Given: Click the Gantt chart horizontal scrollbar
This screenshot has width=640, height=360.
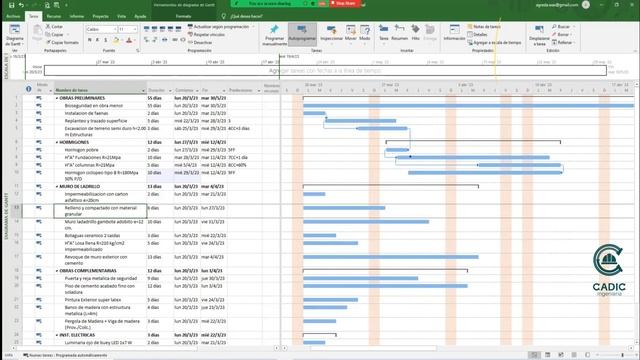Looking at the screenshot, I should click(x=373, y=348).
